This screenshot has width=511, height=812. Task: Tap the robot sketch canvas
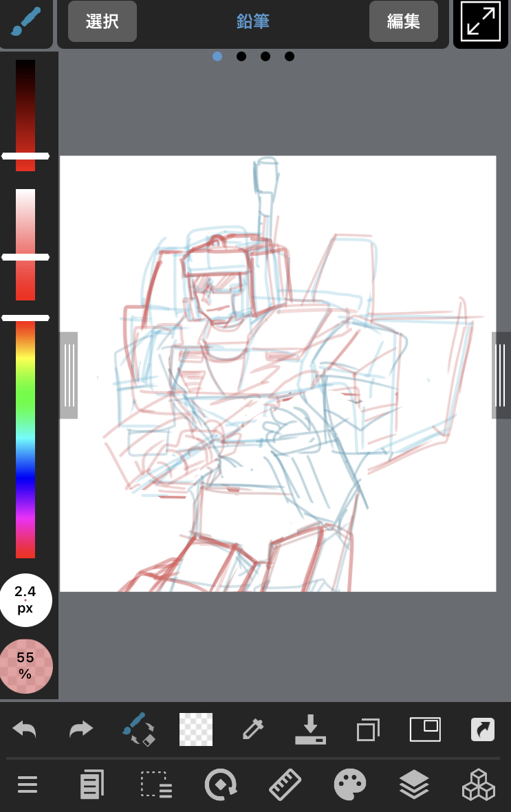pos(278,373)
